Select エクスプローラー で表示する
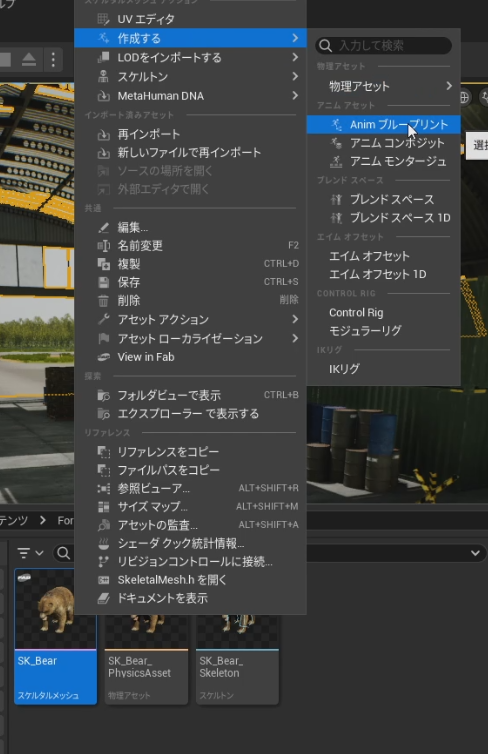Viewport: 488px width, 754px height. pyautogui.click(x=190, y=414)
